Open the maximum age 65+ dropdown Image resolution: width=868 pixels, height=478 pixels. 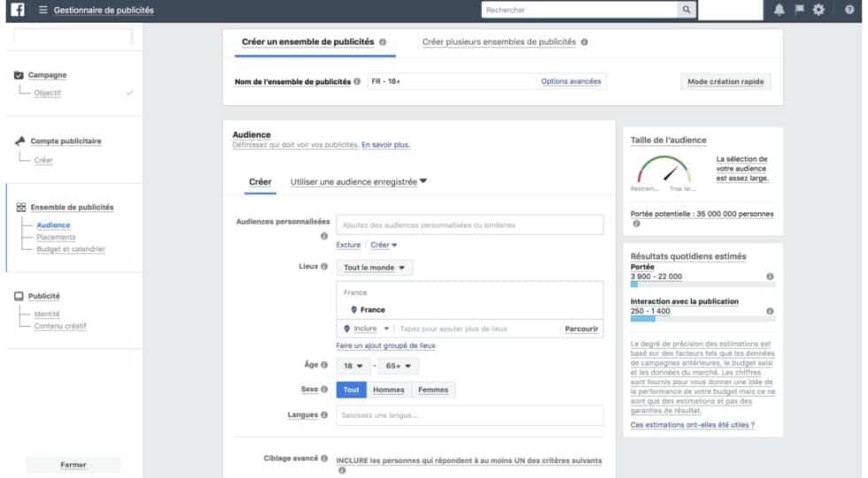pos(398,366)
